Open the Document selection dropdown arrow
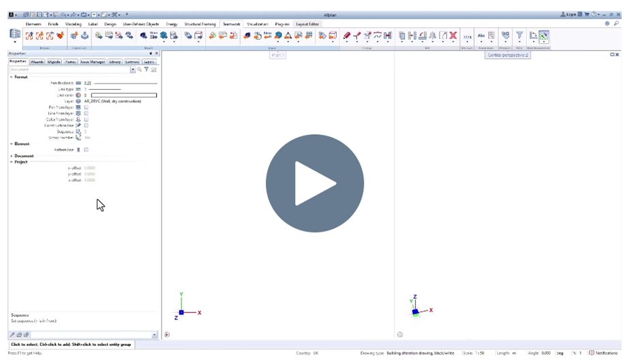Viewport: 644px width, 363px height. [x=133, y=69]
